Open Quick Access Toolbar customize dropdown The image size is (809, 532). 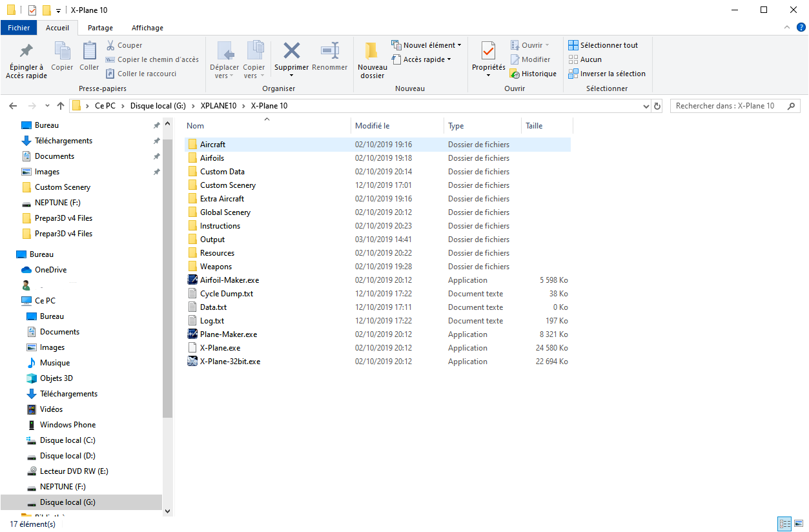[58, 10]
